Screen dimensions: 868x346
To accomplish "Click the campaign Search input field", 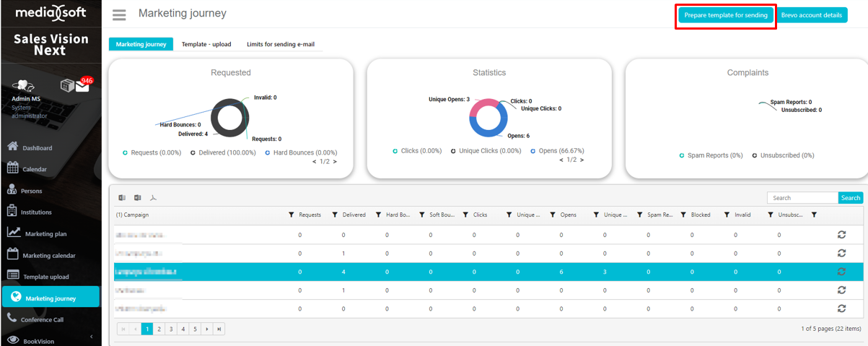I will click(x=802, y=198).
